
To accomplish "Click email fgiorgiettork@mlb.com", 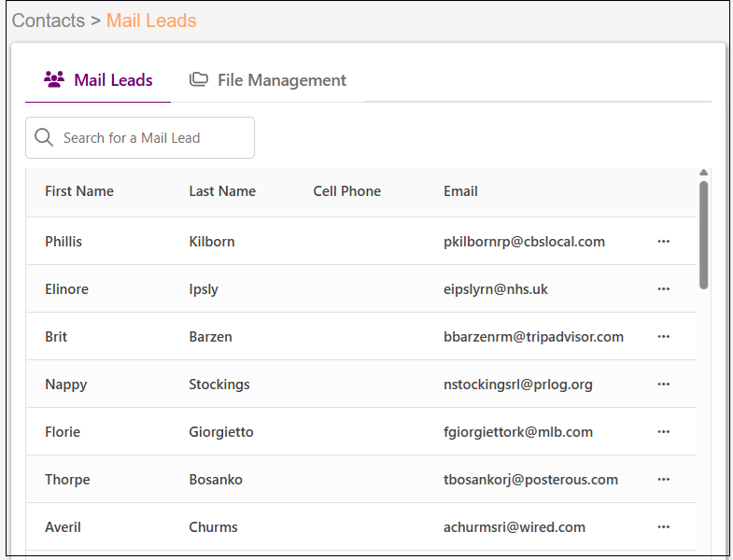I will point(518,432).
